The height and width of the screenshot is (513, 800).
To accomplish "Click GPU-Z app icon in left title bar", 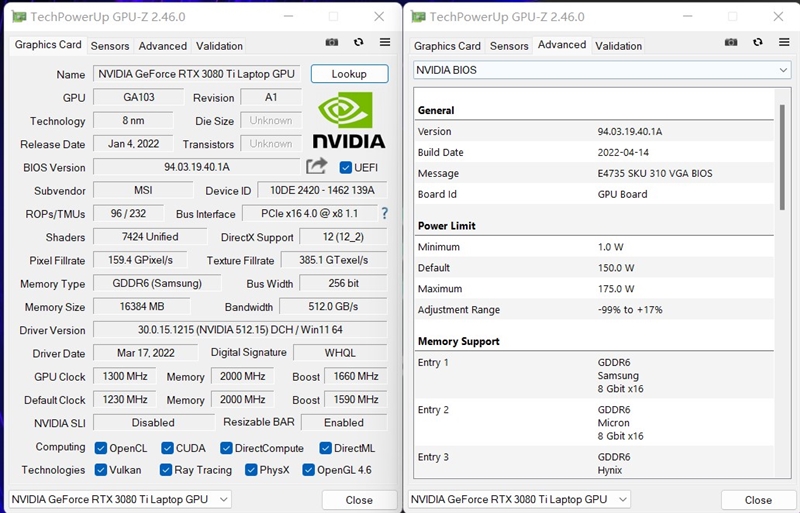I will point(19,17).
